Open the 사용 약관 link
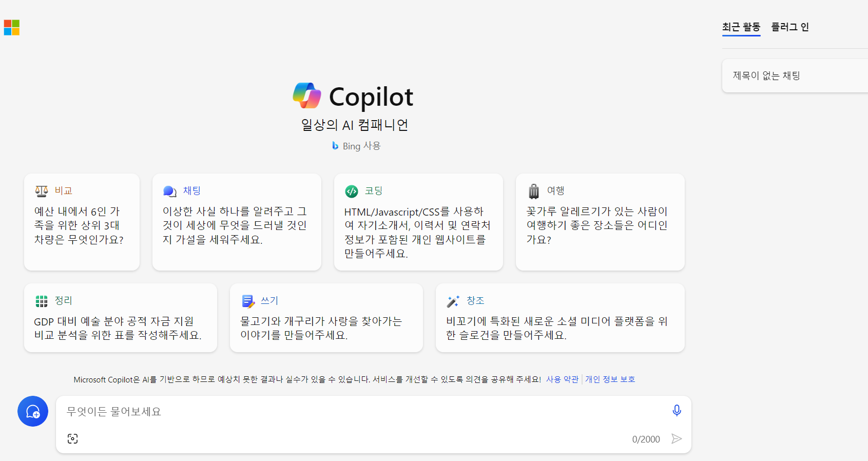The height and width of the screenshot is (461, 868). 562,379
